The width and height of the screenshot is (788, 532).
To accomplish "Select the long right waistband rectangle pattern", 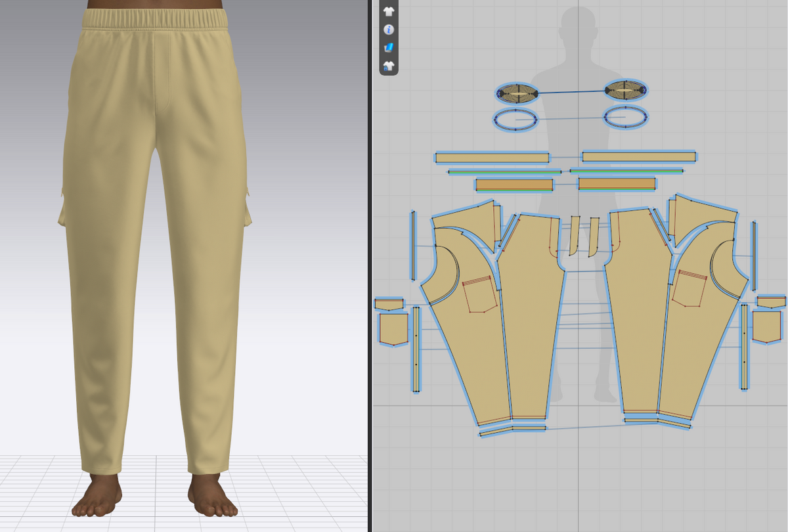I will pos(639,156).
